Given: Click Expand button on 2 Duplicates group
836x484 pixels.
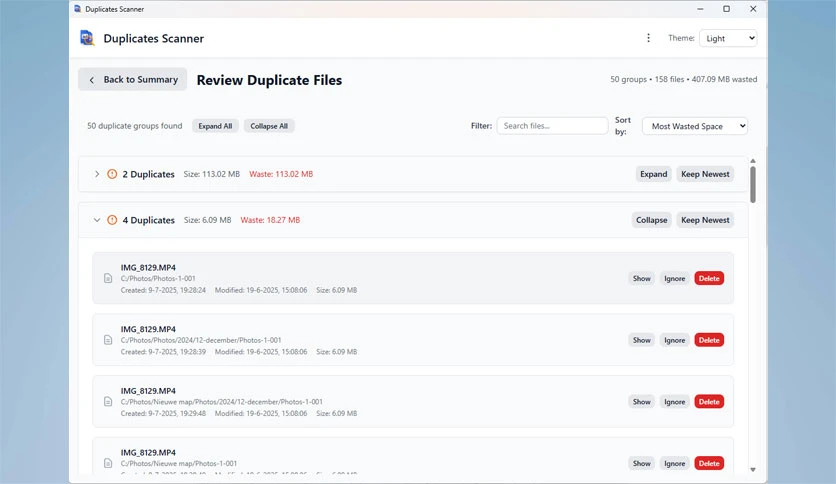Looking at the screenshot, I should coord(654,174).
